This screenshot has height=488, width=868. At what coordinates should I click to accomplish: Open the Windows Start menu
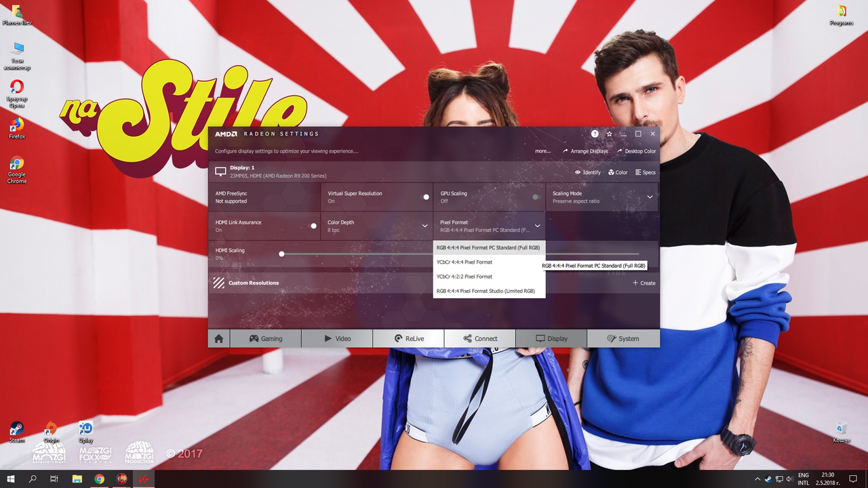click(x=11, y=479)
